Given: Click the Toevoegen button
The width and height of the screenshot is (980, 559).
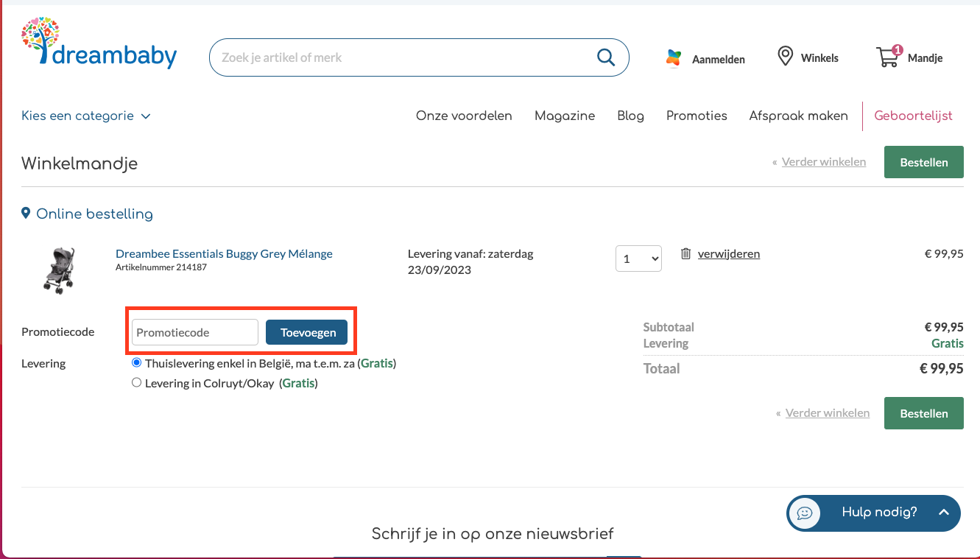Looking at the screenshot, I should 308,332.
